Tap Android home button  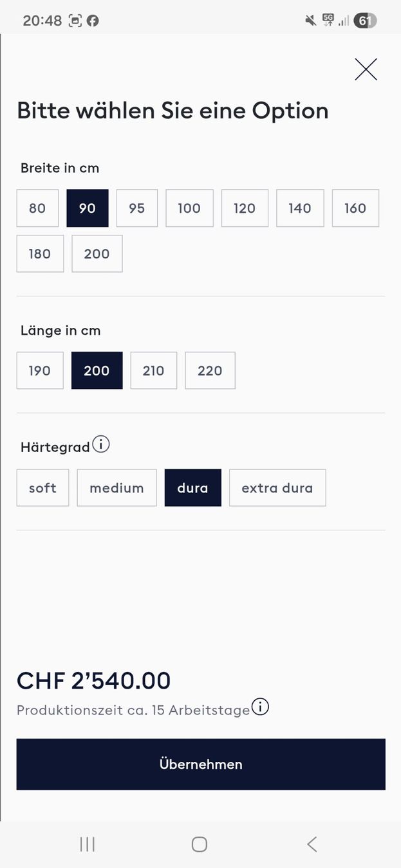(x=200, y=844)
